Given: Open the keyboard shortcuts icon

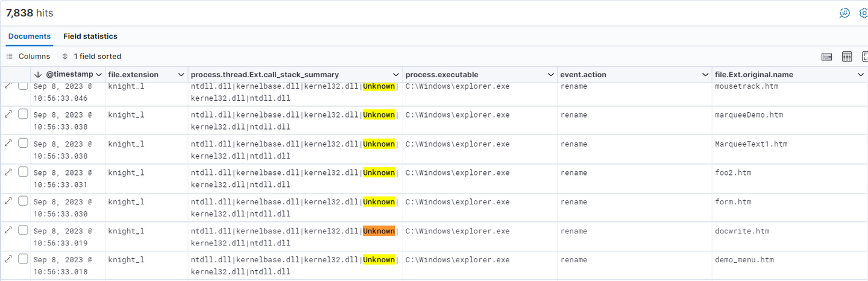Looking at the screenshot, I should click(x=827, y=57).
